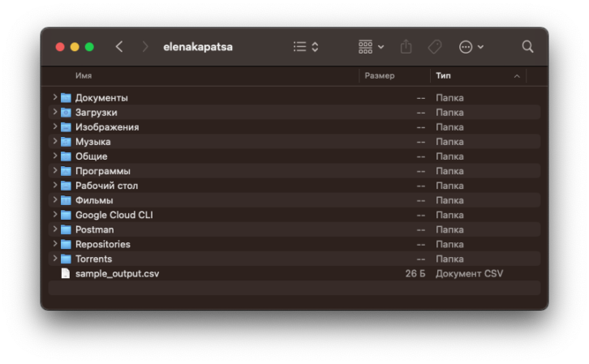
Task: Click the Torrents folder icon
Action: (x=66, y=259)
